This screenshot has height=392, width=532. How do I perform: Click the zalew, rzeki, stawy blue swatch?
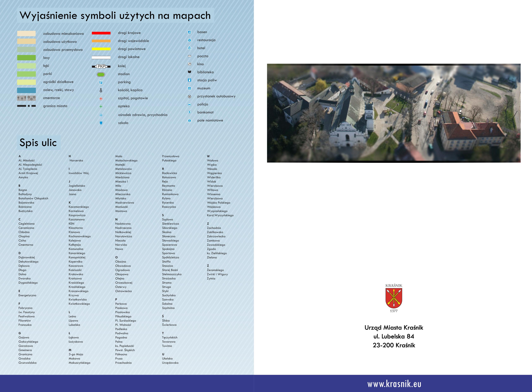click(26, 90)
